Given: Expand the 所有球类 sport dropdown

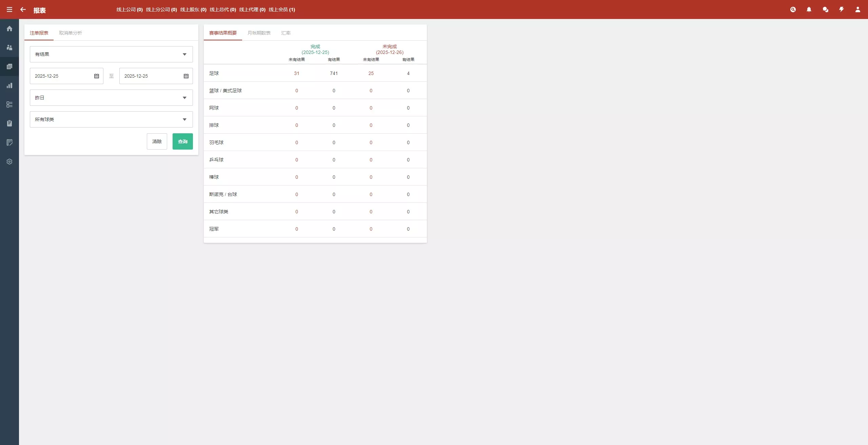Looking at the screenshot, I should pos(111,119).
